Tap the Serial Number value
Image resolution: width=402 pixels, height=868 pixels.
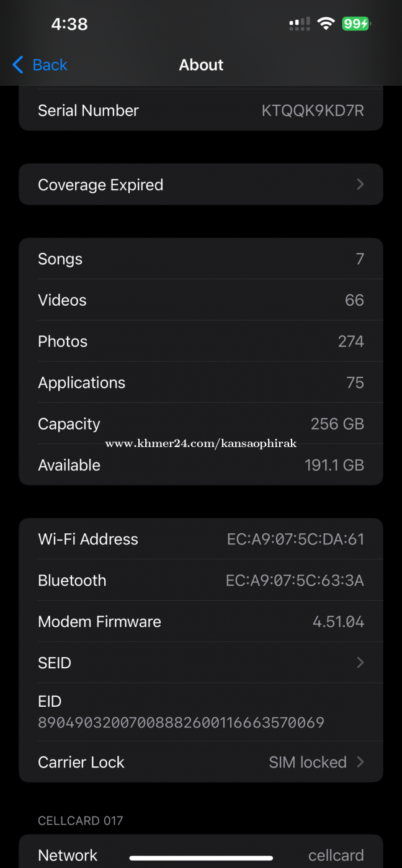(313, 110)
